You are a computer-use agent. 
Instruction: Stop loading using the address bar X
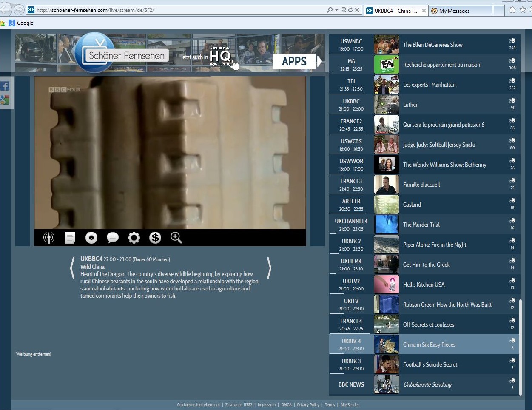(x=357, y=10)
